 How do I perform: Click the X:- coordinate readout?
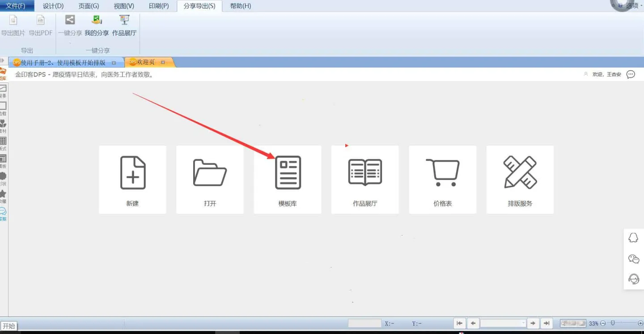(389, 323)
